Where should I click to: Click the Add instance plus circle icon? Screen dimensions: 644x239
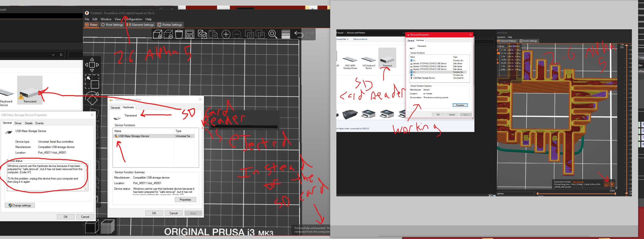click(226, 34)
